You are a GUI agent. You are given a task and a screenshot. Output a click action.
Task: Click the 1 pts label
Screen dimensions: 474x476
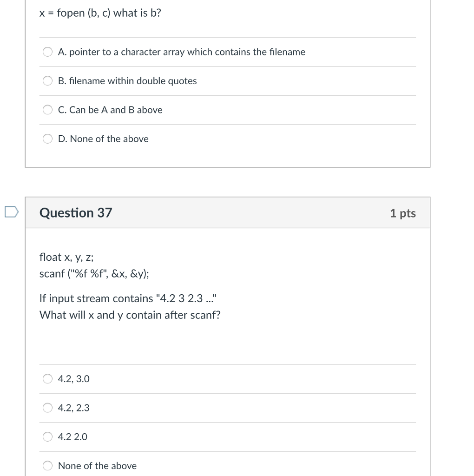[402, 212]
